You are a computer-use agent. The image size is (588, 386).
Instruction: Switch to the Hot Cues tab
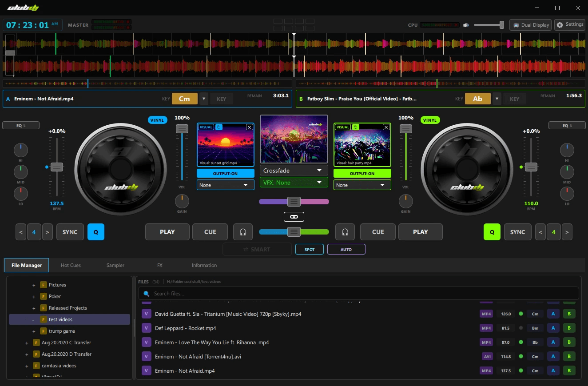click(71, 265)
